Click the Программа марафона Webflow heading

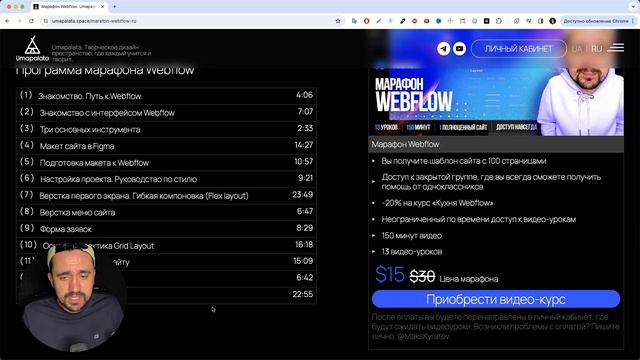pos(105,70)
